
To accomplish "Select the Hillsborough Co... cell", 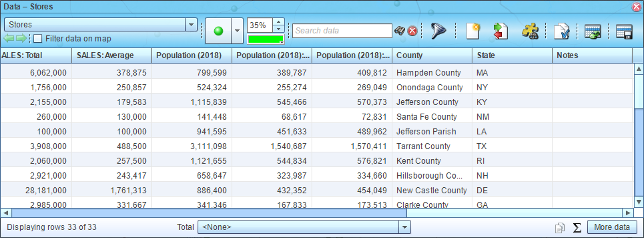I will pyautogui.click(x=432, y=175).
